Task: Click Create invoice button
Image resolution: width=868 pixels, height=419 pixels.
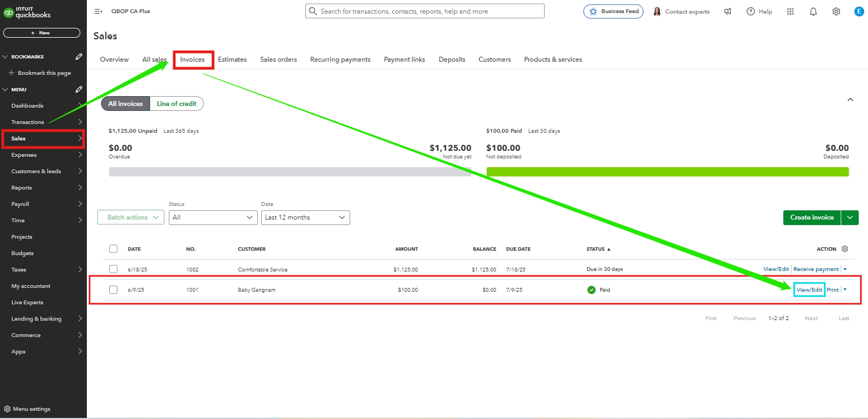Action: [x=812, y=217]
